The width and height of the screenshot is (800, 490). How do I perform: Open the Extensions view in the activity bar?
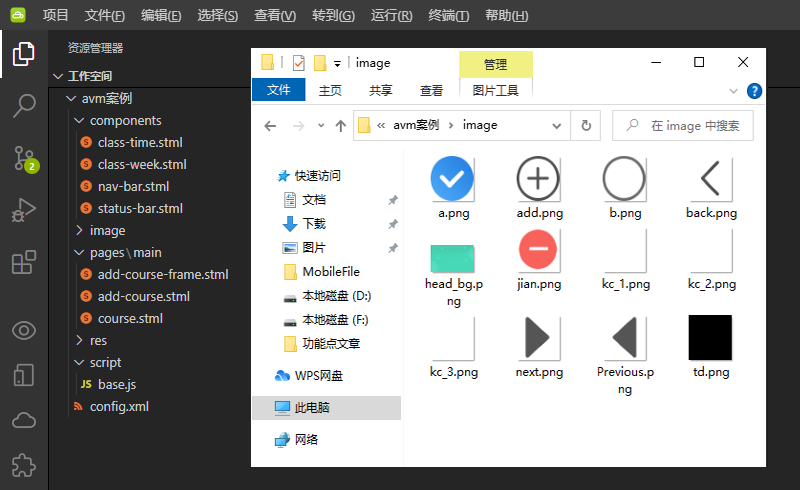click(23, 262)
